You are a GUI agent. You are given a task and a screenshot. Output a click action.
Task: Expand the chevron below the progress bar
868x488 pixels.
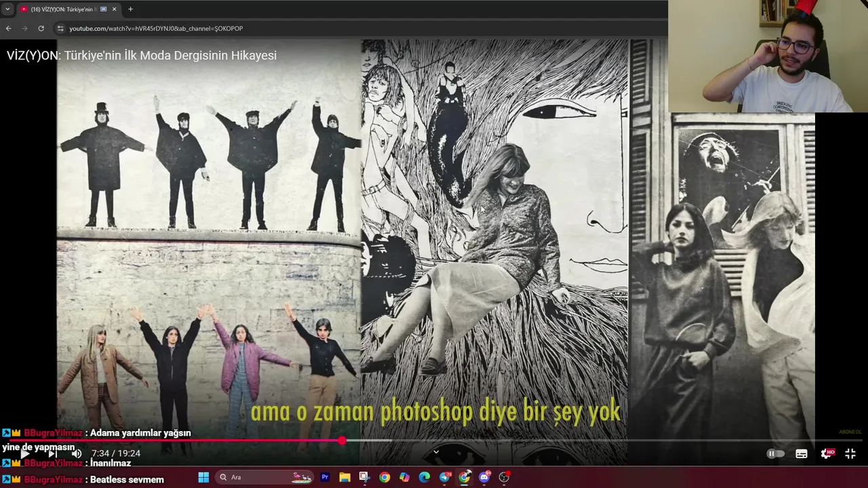click(x=436, y=451)
